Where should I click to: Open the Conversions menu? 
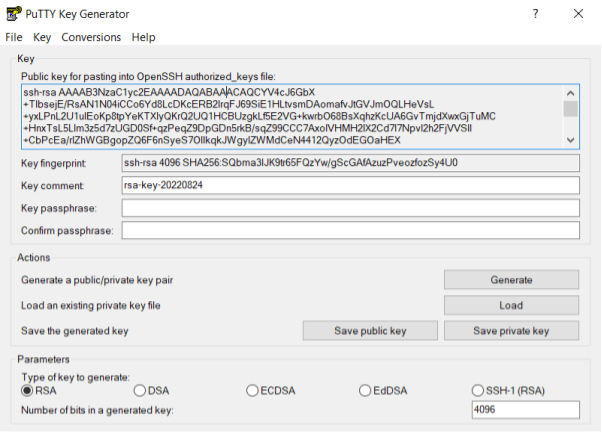[91, 37]
